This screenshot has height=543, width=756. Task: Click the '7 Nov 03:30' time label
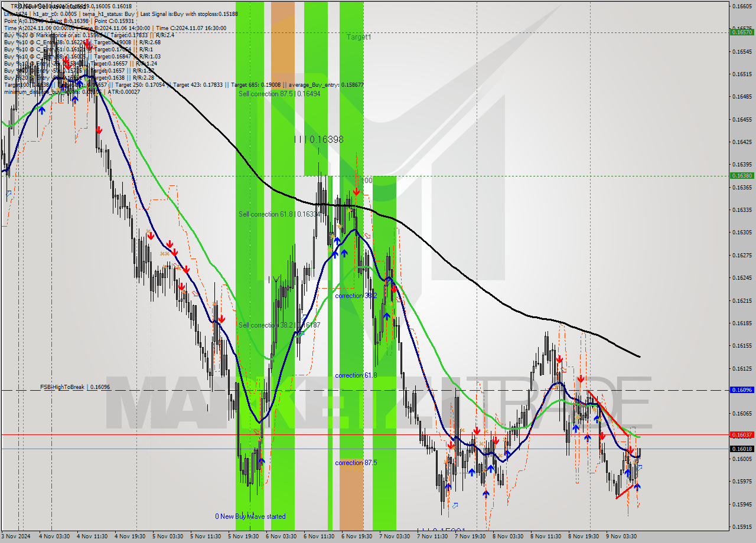(395, 537)
